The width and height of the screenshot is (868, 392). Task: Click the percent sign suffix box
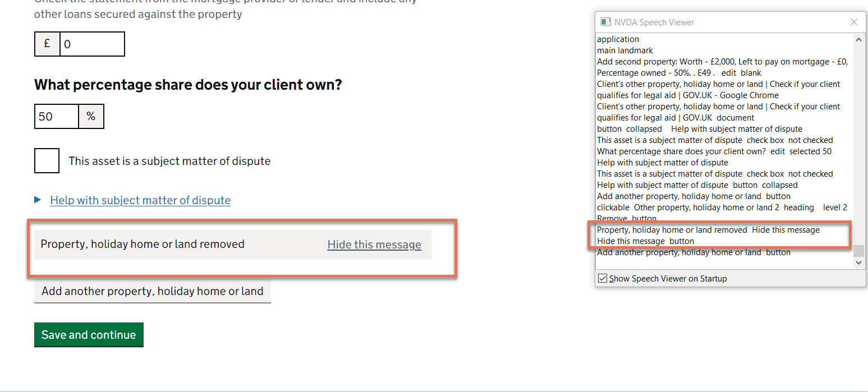pyautogui.click(x=91, y=116)
